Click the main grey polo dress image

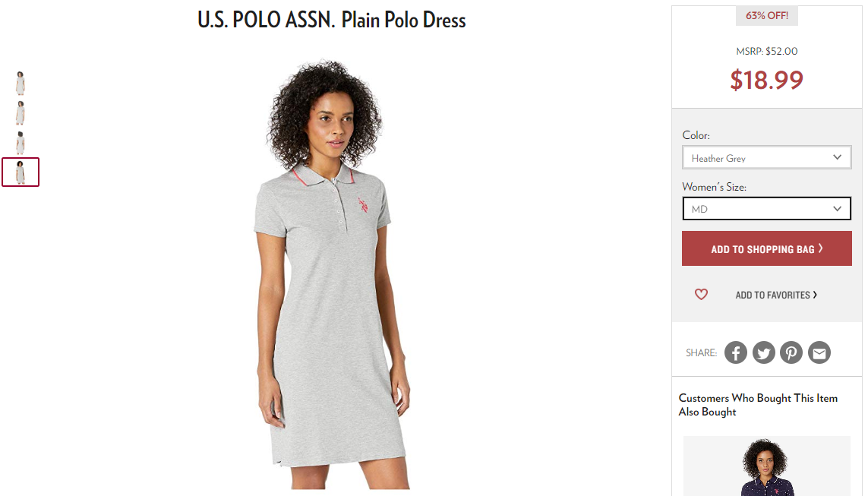tap(332, 274)
